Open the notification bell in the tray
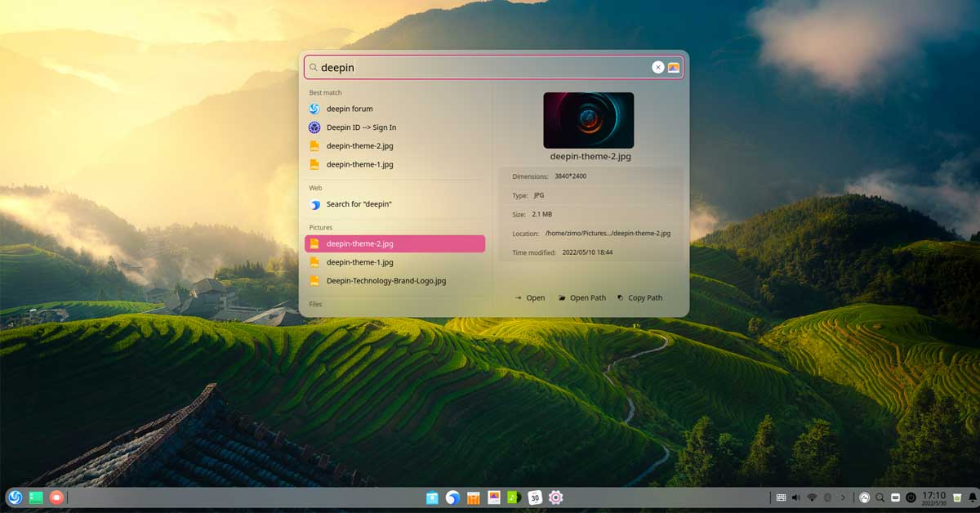 tap(971, 497)
